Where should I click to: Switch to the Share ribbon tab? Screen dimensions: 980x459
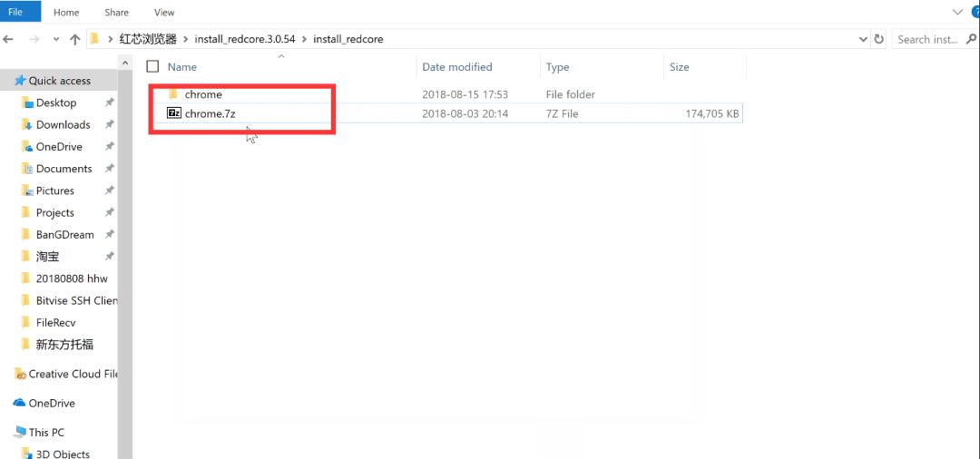click(117, 12)
